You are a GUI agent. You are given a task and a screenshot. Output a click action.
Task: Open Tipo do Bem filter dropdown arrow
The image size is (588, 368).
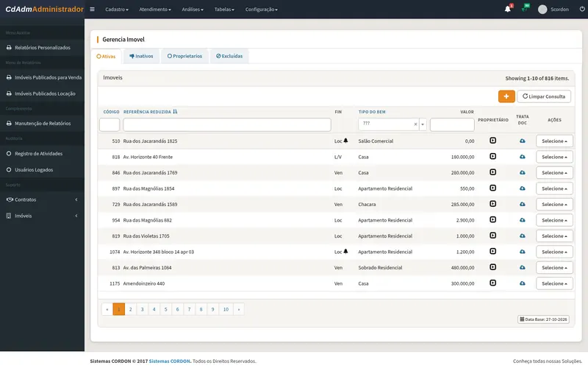click(x=423, y=124)
